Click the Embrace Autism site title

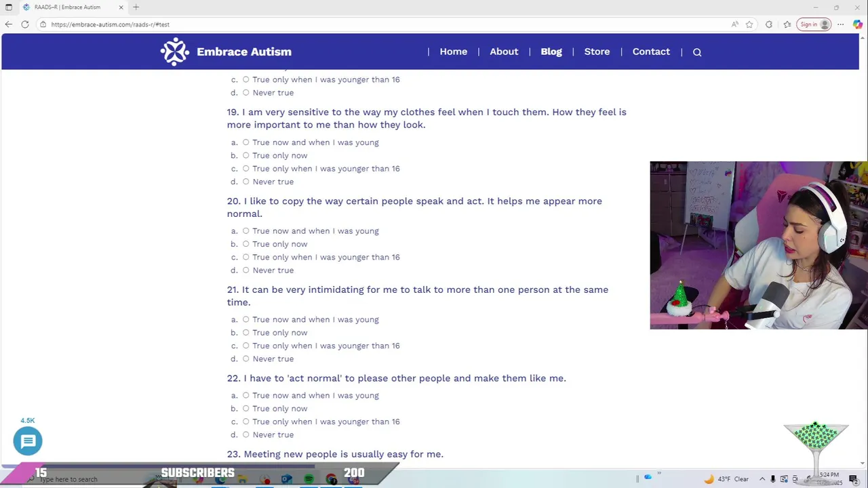coord(244,52)
